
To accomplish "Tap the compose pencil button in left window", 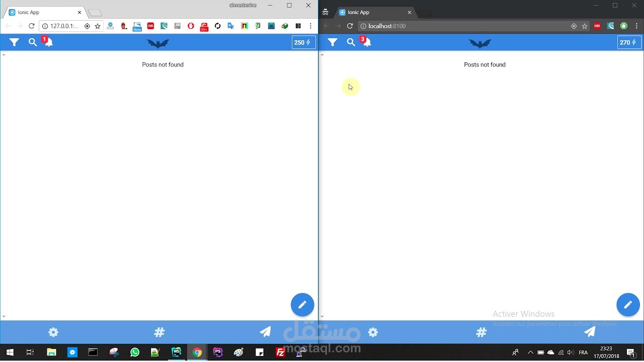I will tap(302, 305).
